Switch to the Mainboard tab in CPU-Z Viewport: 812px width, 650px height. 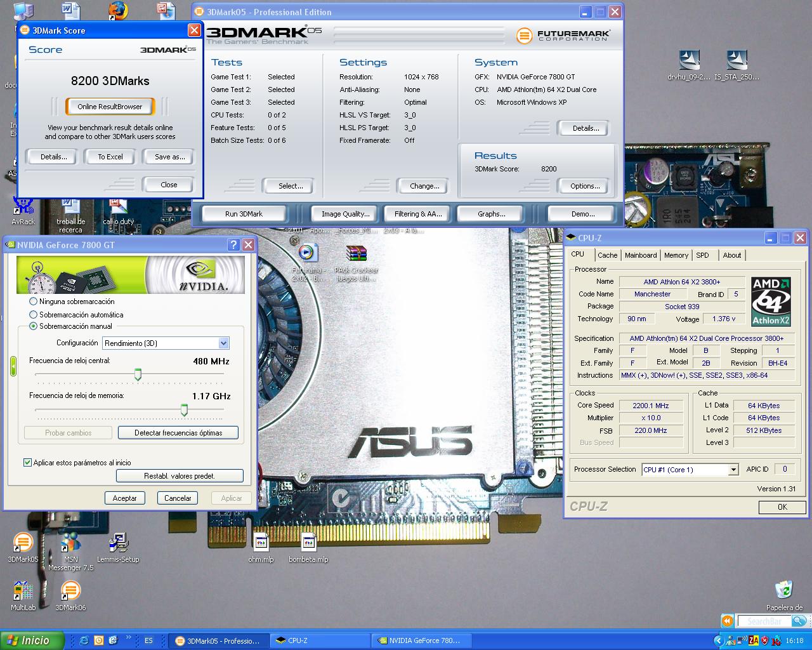click(641, 255)
